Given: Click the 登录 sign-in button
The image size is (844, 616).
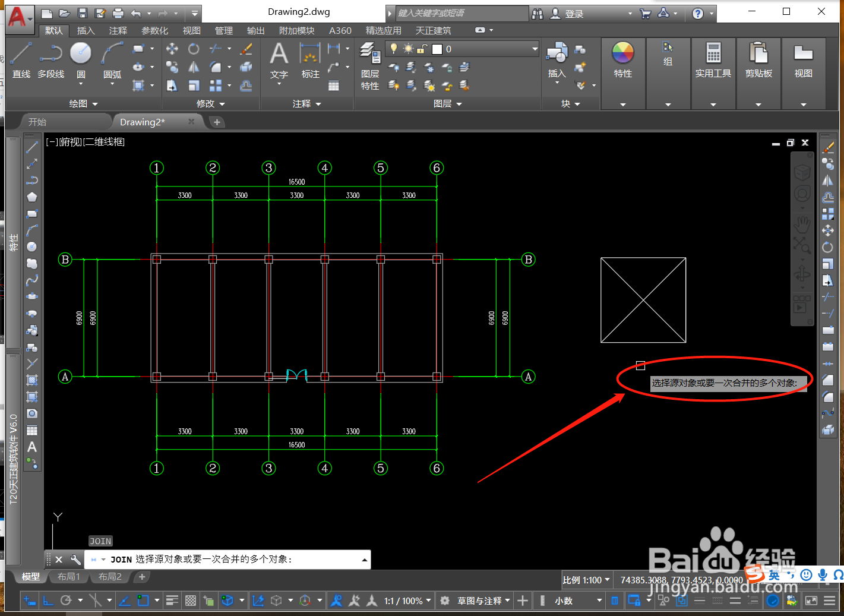Looking at the screenshot, I should coord(574,13).
